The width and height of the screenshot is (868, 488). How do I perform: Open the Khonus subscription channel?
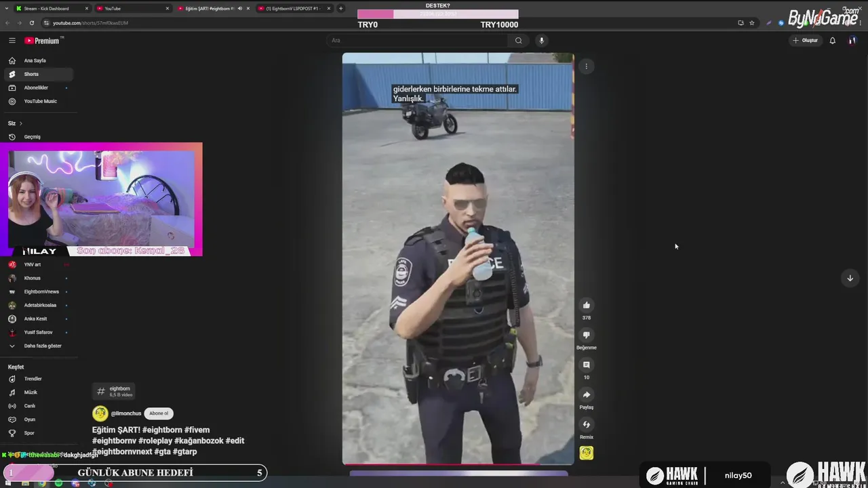point(39,278)
